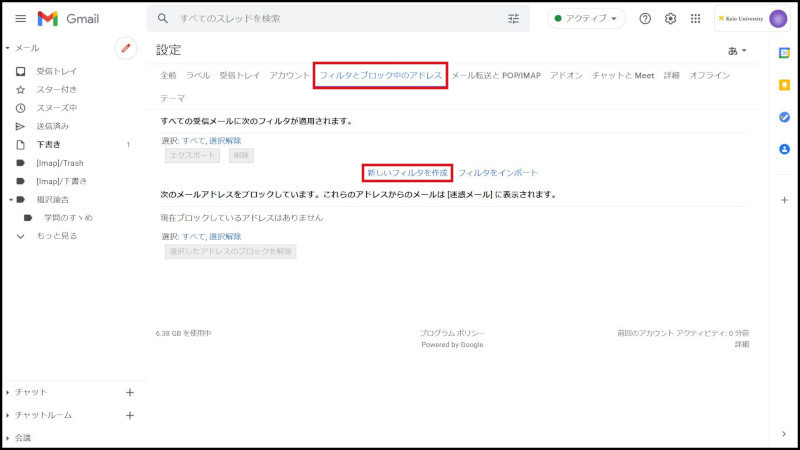This screenshot has width=800, height=450.
Task: Switch to the アカウント settings tab
Action: (289, 76)
